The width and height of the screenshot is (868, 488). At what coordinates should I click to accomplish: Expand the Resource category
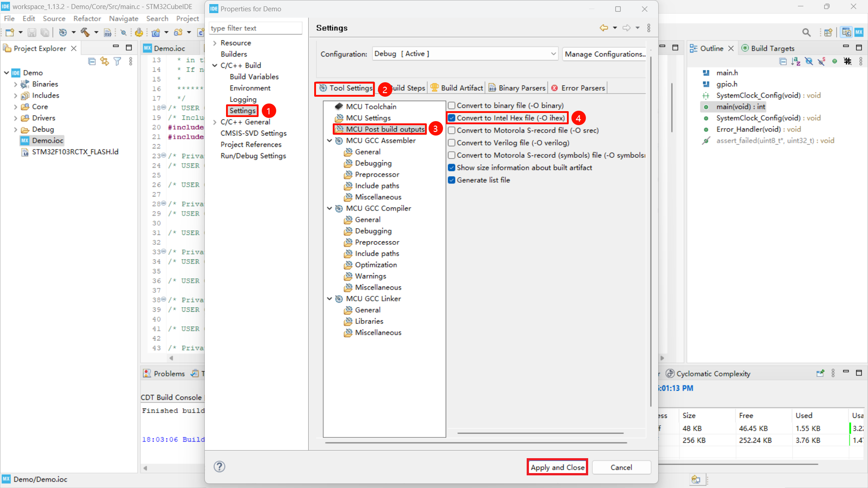click(215, 43)
